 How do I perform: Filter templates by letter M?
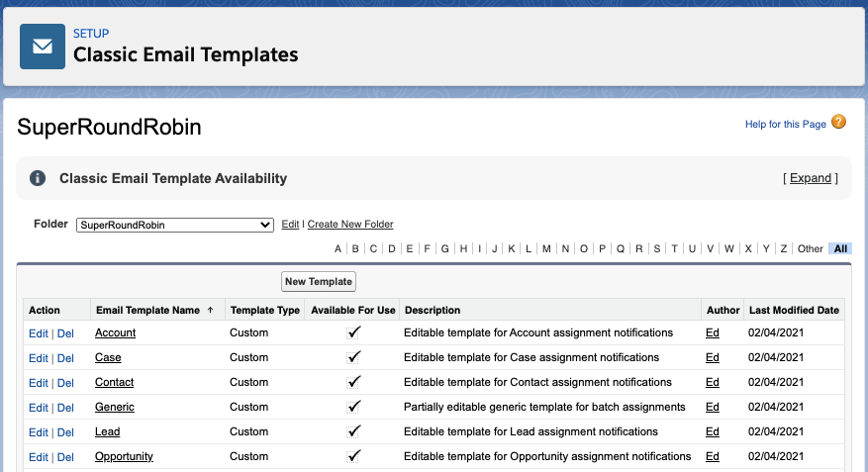pyautogui.click(x=546, y=248)
